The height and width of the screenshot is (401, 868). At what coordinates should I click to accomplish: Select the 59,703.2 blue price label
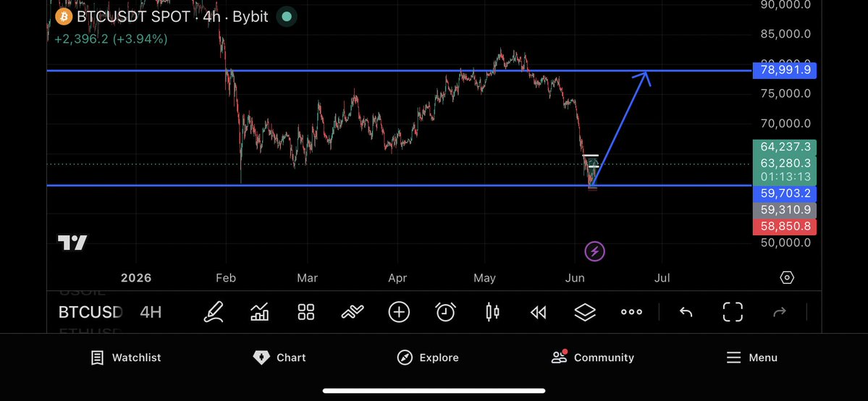(x=785, y=194)
